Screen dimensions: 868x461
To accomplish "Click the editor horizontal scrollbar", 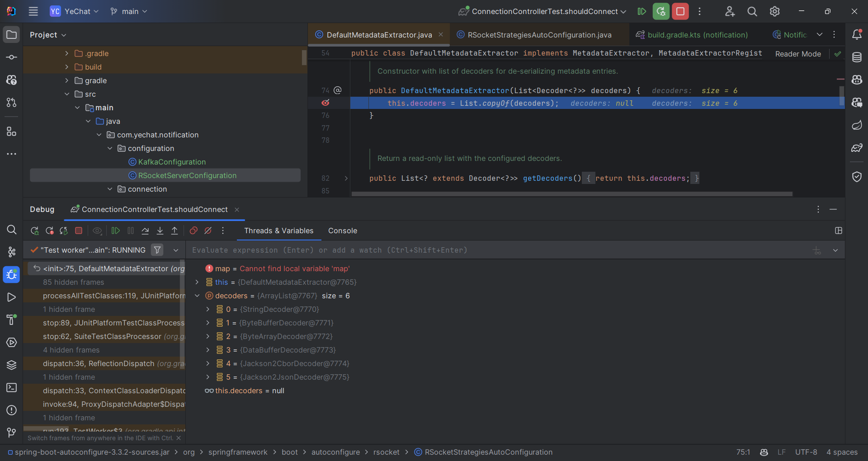I will [x=572, y=194].
